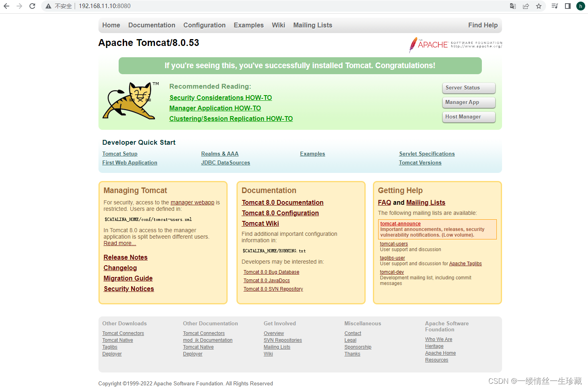Click the Host Manager button
This screenshot has width=588, height=389.
click(x=469, y=117)
